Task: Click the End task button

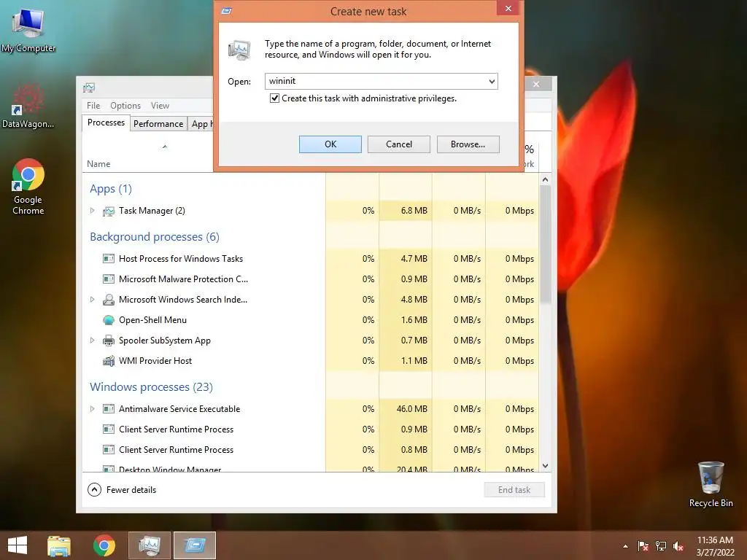Action: coord(514,490)
